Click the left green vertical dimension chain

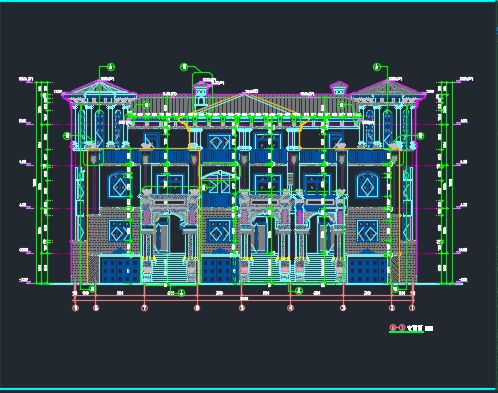click(x=42, y=182)
